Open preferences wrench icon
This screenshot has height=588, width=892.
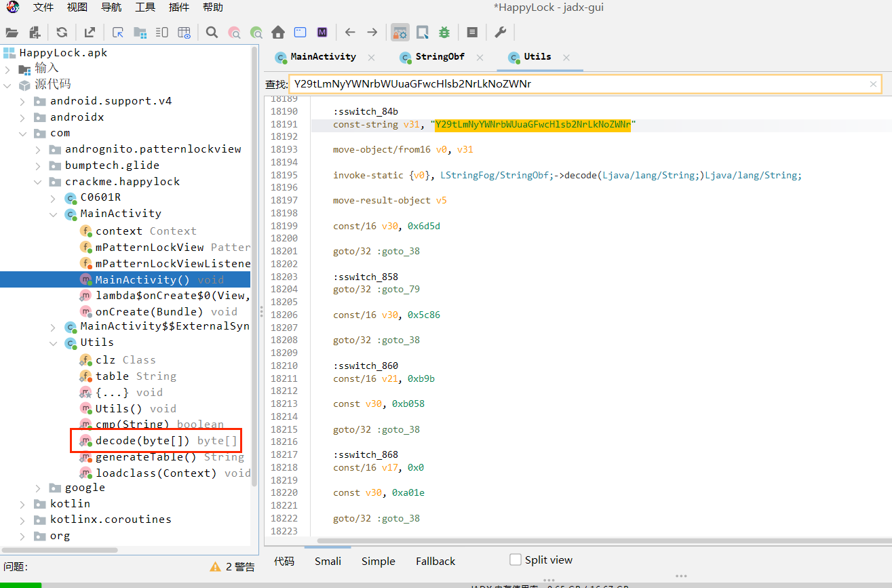click(500, 32)
